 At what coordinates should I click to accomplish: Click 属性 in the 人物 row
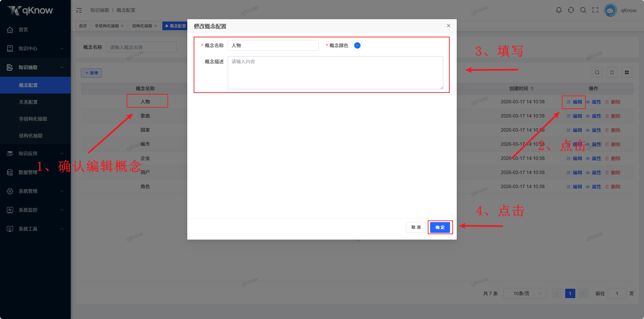[x=593, y=102]
